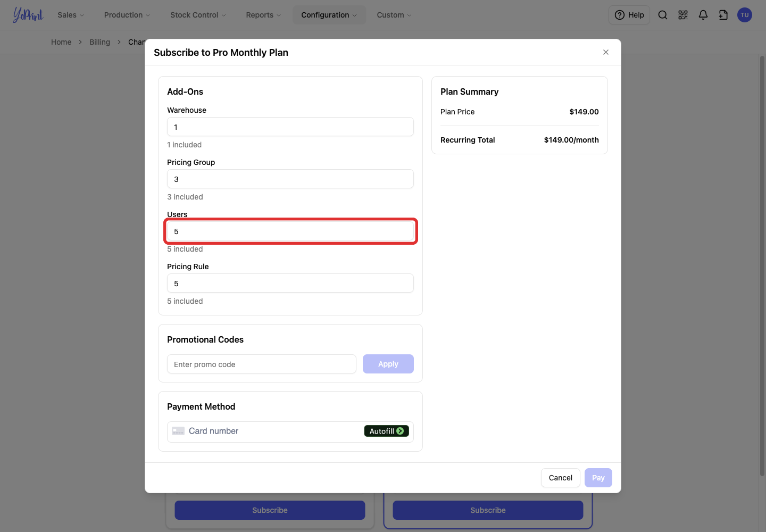Go to the Home breadcrumb

61,42
